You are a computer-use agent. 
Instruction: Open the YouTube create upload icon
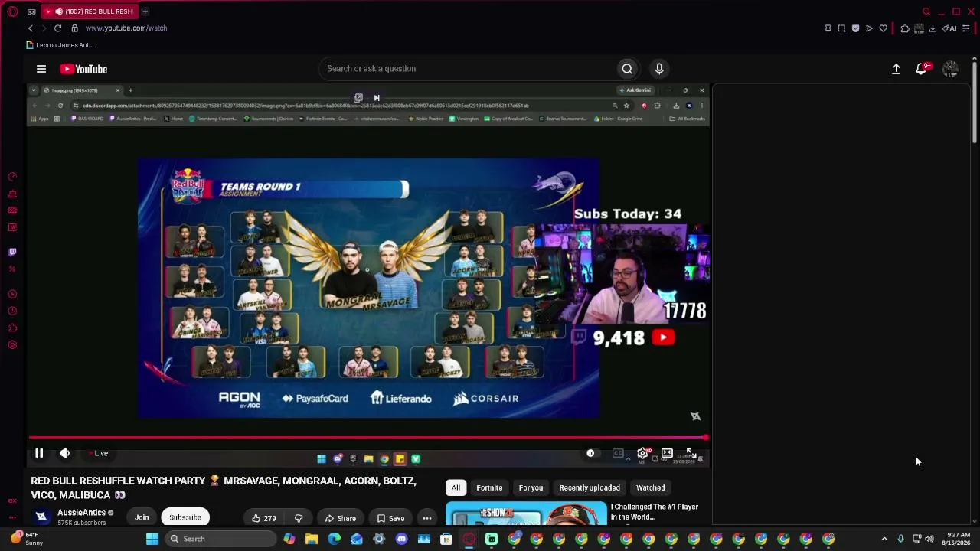point(896,69)
